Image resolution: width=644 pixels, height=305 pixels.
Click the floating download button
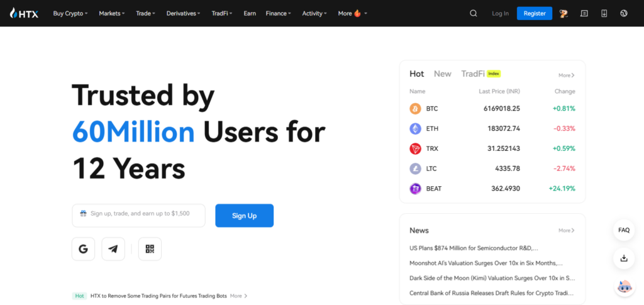pyautogui.click(x=624, y=258)
